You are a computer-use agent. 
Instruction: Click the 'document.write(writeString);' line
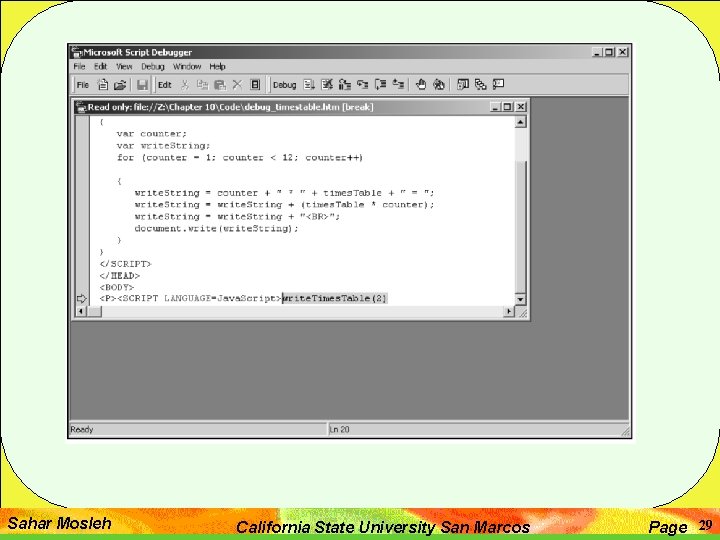[216, 229]
